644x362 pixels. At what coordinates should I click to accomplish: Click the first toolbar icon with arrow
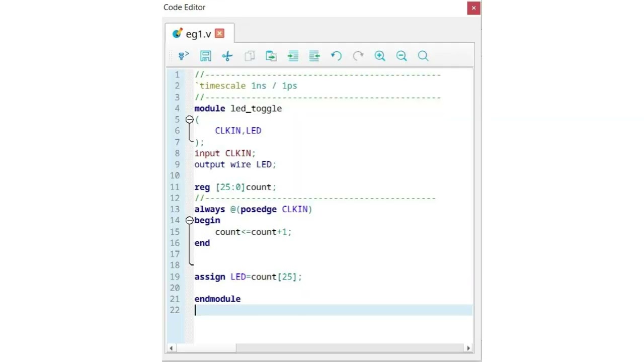[184, 56]
